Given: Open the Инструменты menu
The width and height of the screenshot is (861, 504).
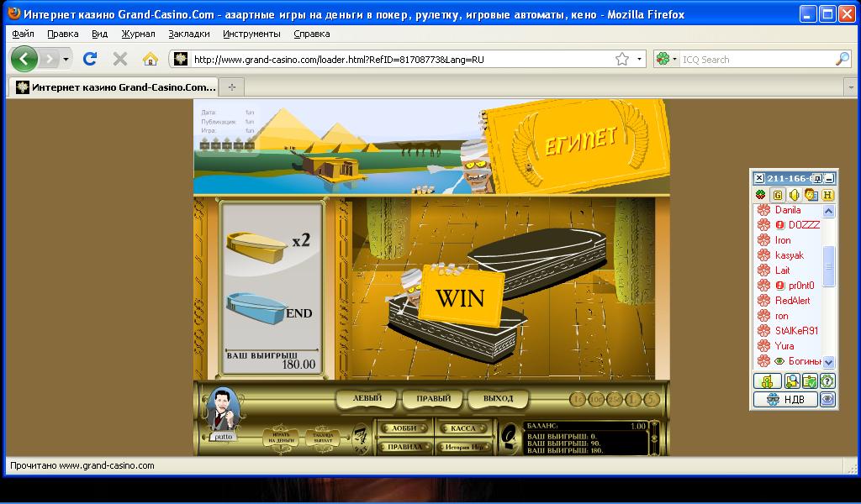Looking at the screenshot, I should pos(251,34).
